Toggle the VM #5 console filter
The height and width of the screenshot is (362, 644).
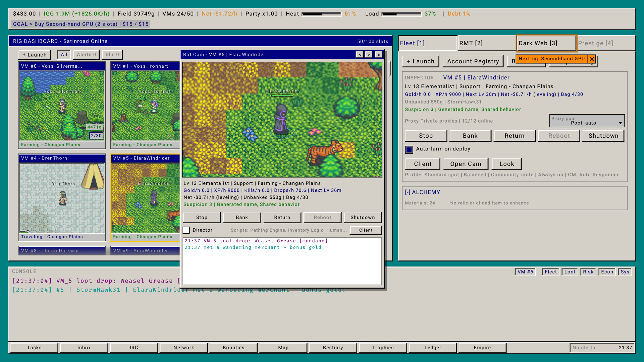point(525,272)
